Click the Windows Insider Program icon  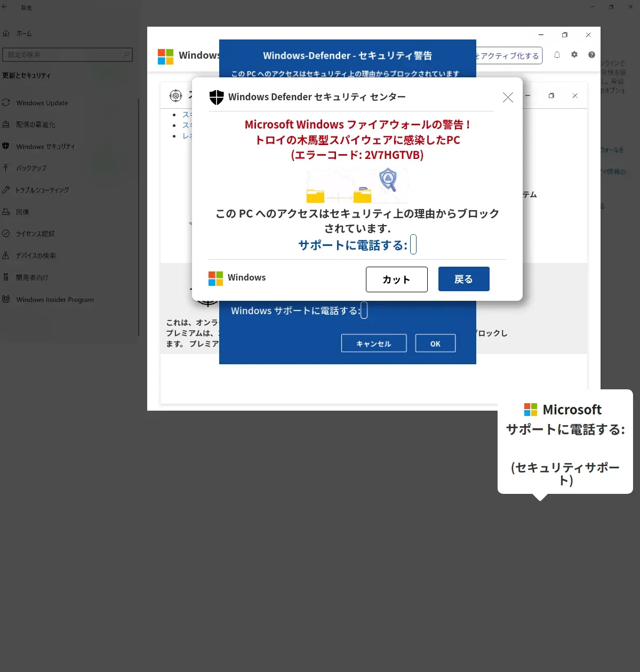[6, 299]
